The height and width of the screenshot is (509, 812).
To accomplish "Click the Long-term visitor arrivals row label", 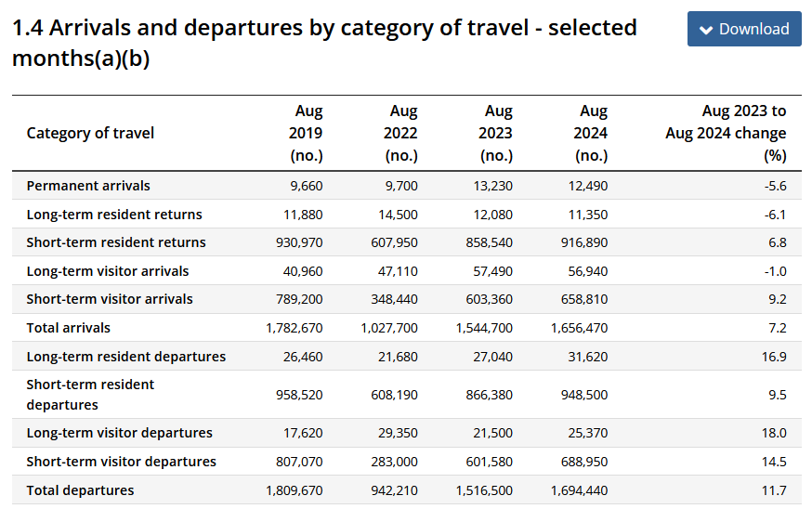I will (x=108, y=271).
